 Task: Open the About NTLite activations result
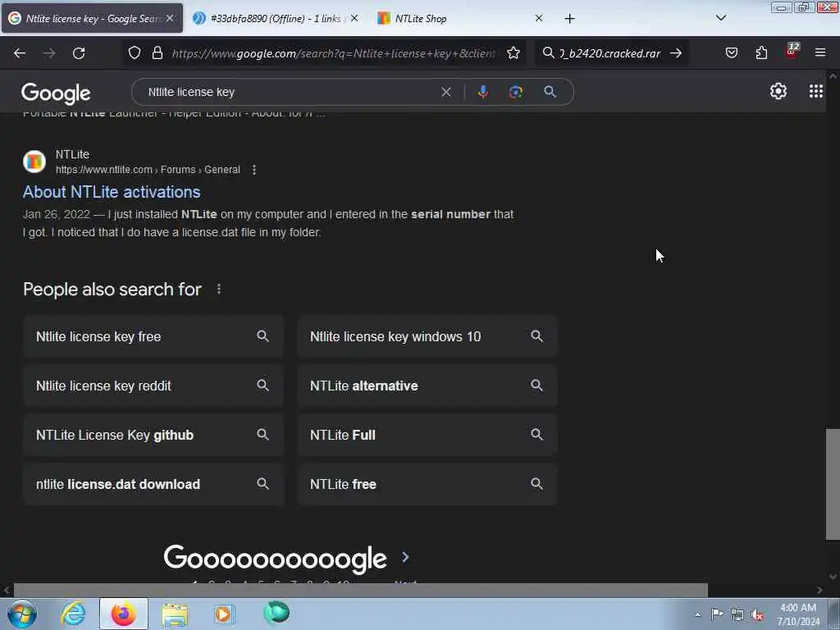[112, 192]
